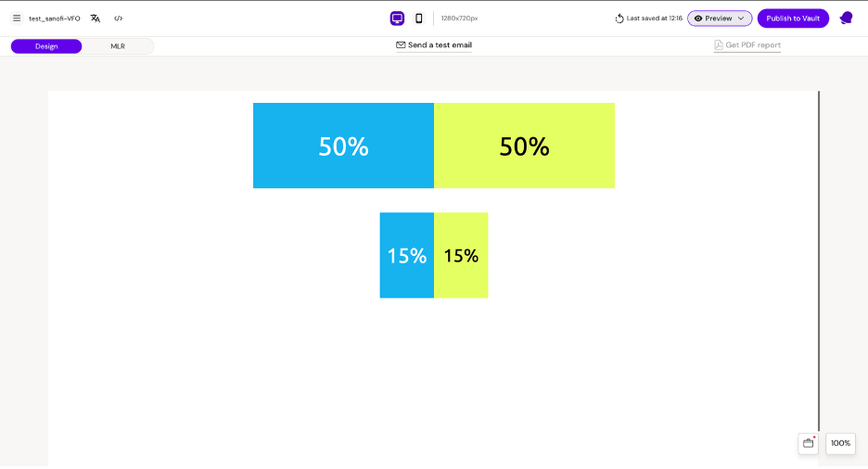Click the last saved history icon

(619, 19)
